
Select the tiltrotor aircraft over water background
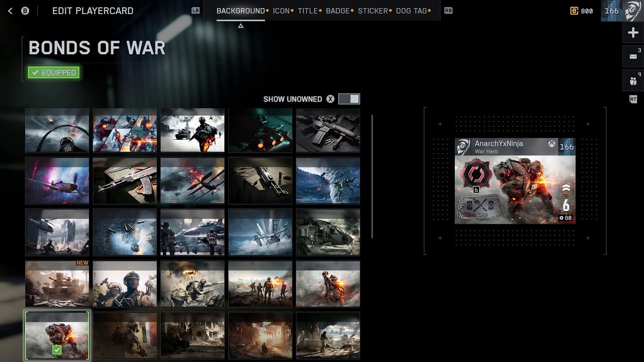(260, 232)
